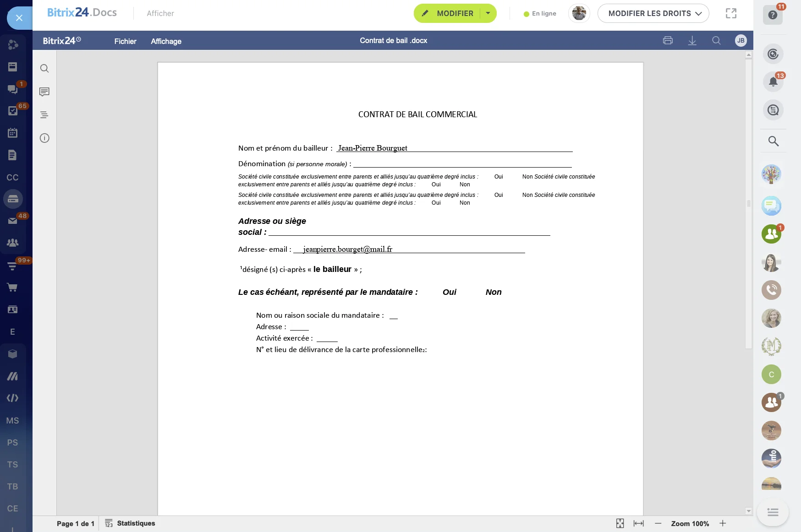Open the headings navigation panel icon
Screen dimensions: 801x532
[44, 115]
